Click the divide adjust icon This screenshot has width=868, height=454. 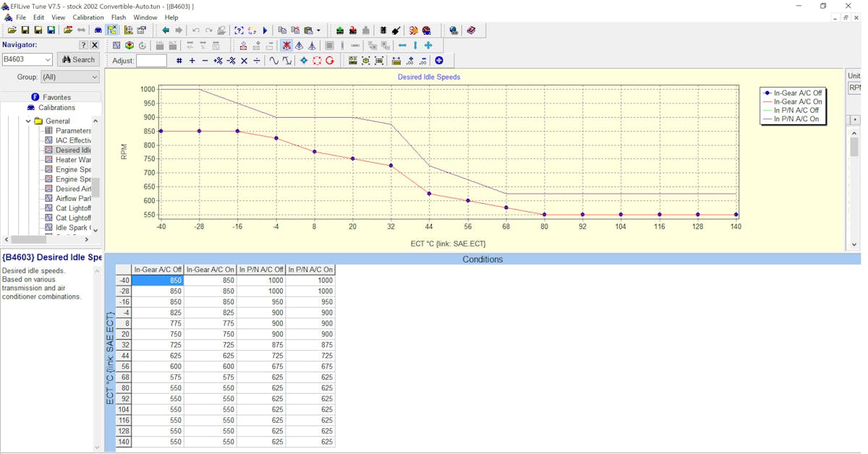pos(257,61)
